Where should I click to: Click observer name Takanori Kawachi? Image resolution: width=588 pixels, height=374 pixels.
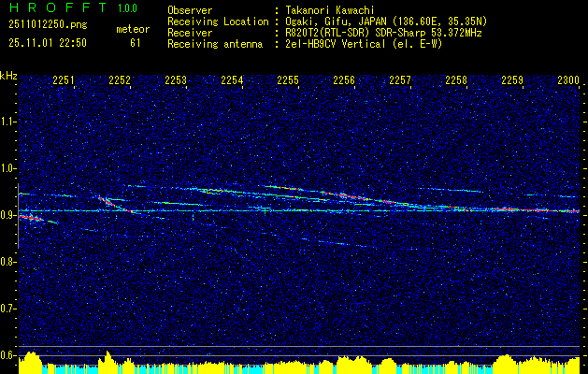[330, 10]
